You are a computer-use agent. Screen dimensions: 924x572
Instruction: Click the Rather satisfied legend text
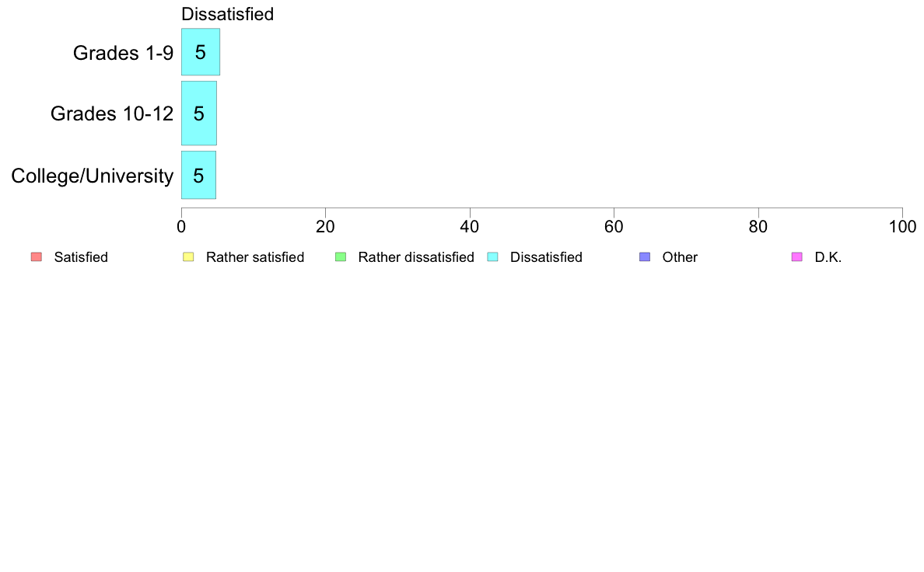click(255, 257)
